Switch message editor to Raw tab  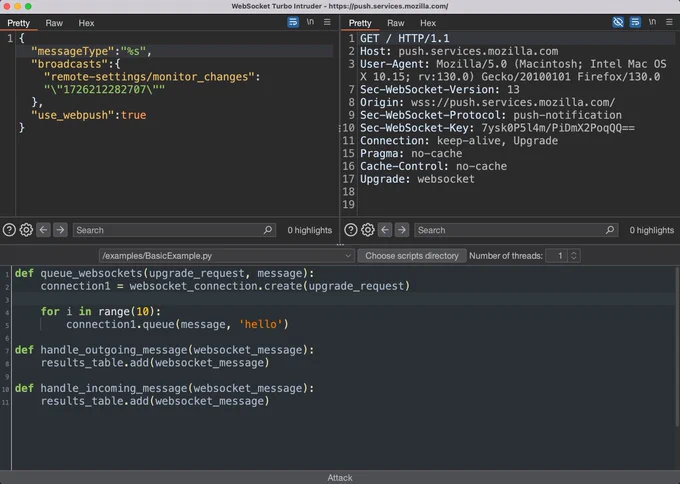tap(54, 23)
